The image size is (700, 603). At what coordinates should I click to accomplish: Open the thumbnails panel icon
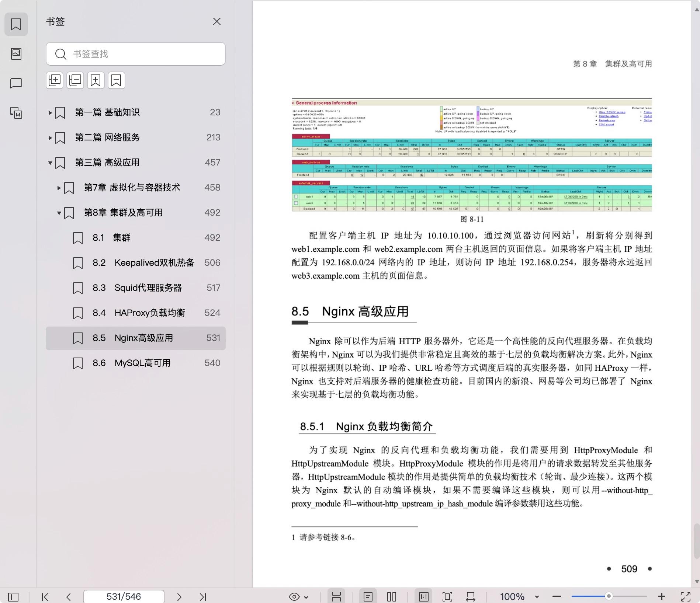(16, 54)
